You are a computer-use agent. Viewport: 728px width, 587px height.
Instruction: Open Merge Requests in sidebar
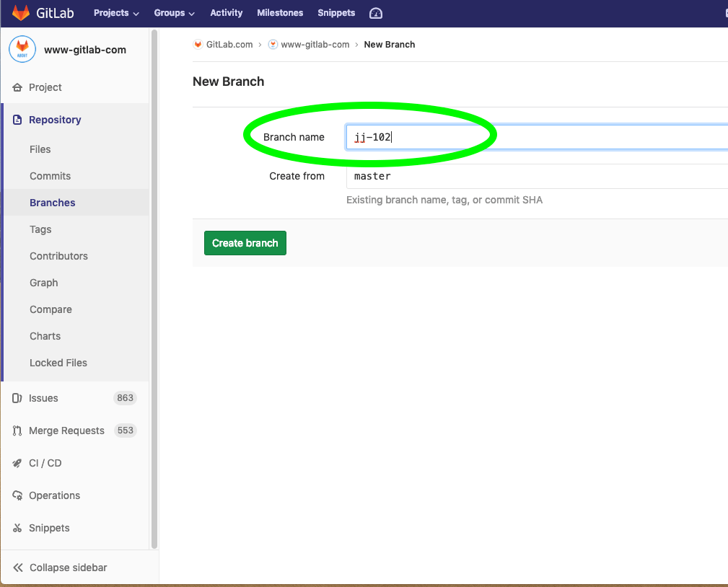click(x=67, y=431)
